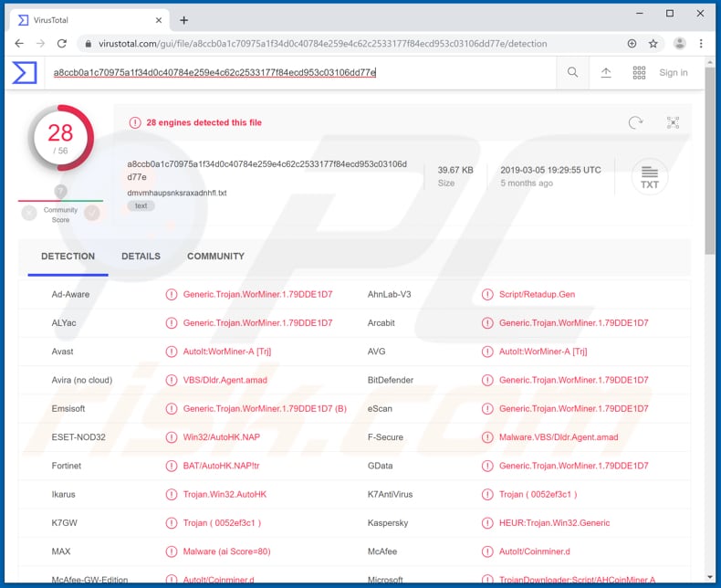
Task: Open the browser three-dot menu
Action: (701, 43)
